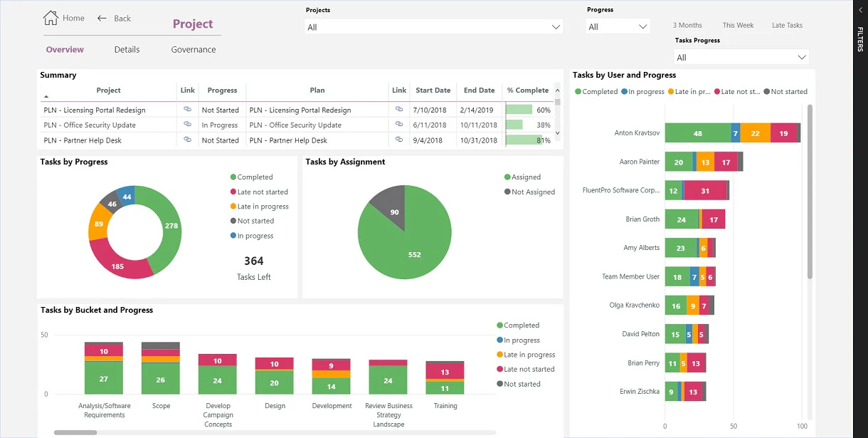The width and height of the screenshot is (868, 438).
Task: Select the gray 90 pie slice
Action: click(393, 212)
